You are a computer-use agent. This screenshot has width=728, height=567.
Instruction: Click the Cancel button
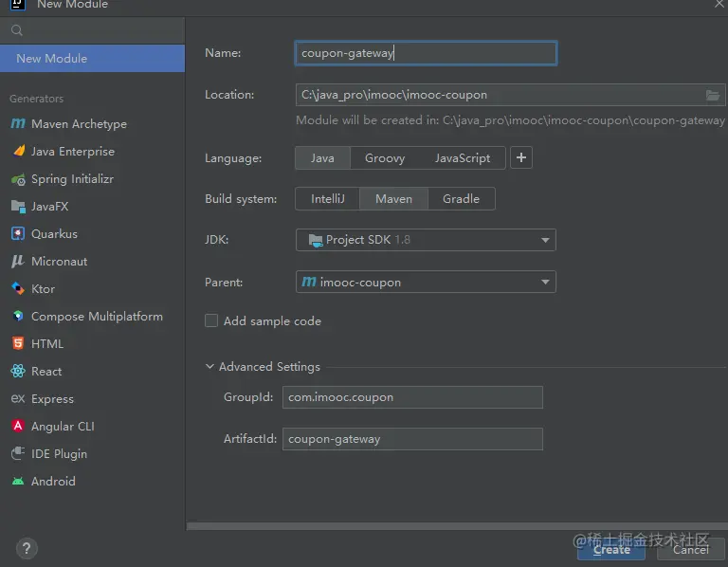(691, 550)
